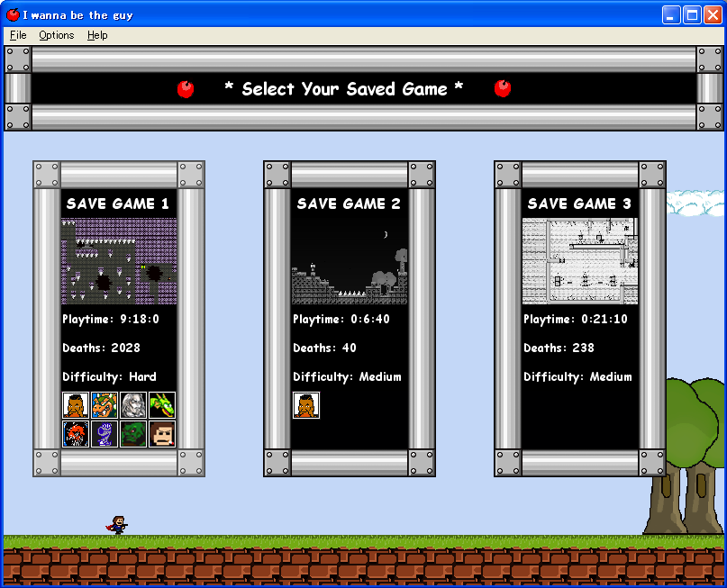Click the 'Deaths: 2028' text
The height and width of the screenshot is (588, 727).
(101, 348)
